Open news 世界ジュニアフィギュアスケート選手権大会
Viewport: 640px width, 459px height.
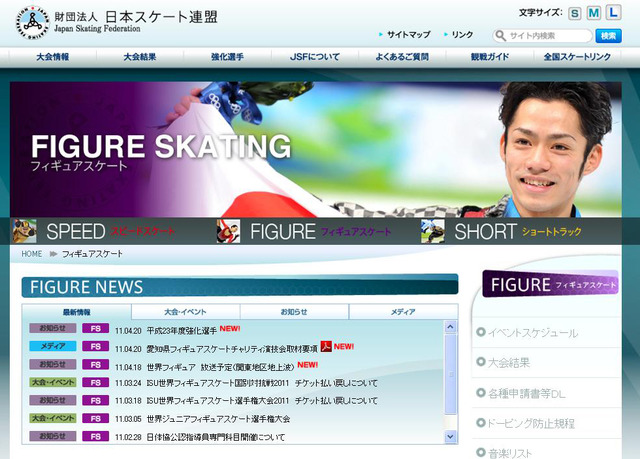tap(218, 419)
